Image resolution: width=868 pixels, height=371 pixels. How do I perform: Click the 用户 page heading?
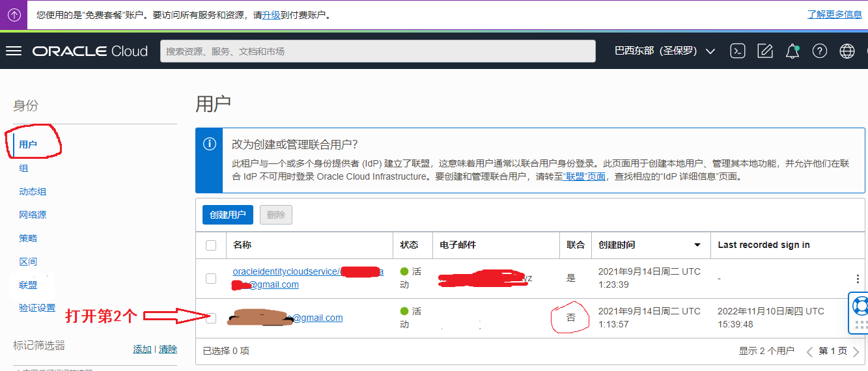click(213, 104)
